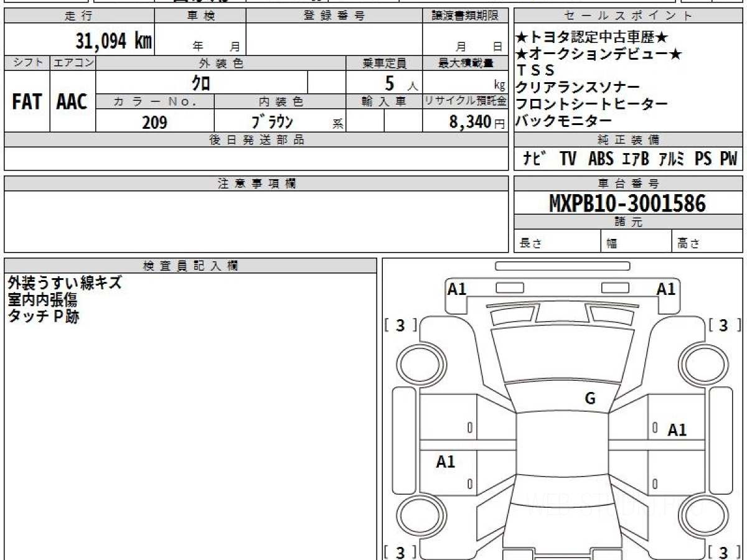Select the 内装色 header
This screenshot has height=560, width=747.
point(280,101)
